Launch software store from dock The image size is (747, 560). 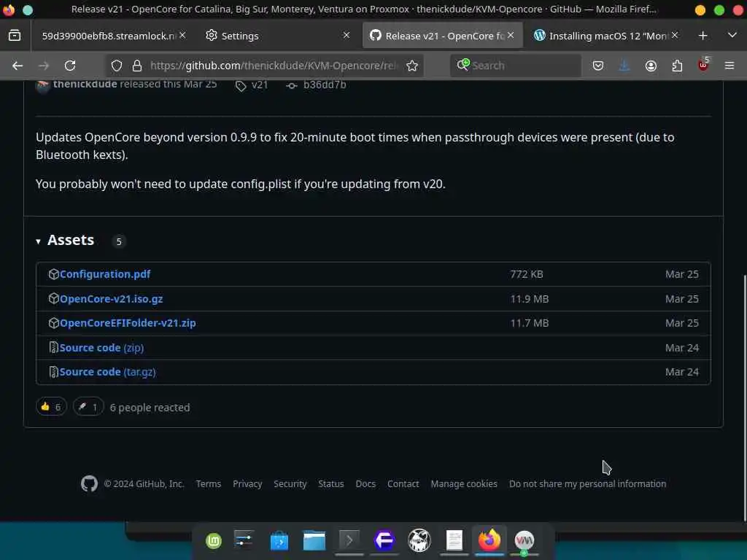(279, 540)
